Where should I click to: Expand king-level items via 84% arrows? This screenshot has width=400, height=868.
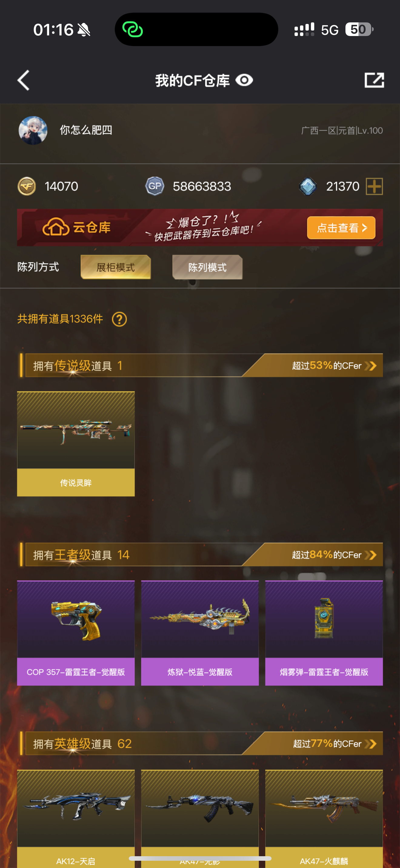tap(371, 555)
